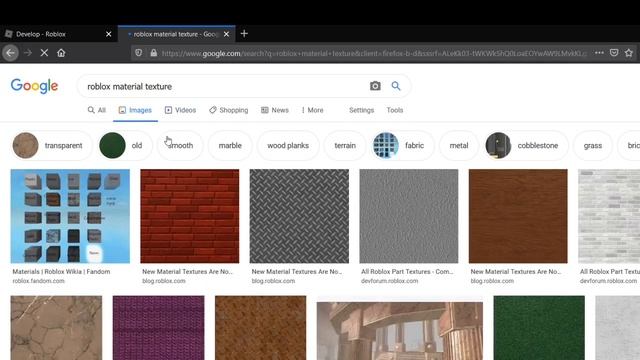This screenshot has height=360, width=640.
Task: Click blog.roblox.com under the diamond plate image
Action: 273,281
